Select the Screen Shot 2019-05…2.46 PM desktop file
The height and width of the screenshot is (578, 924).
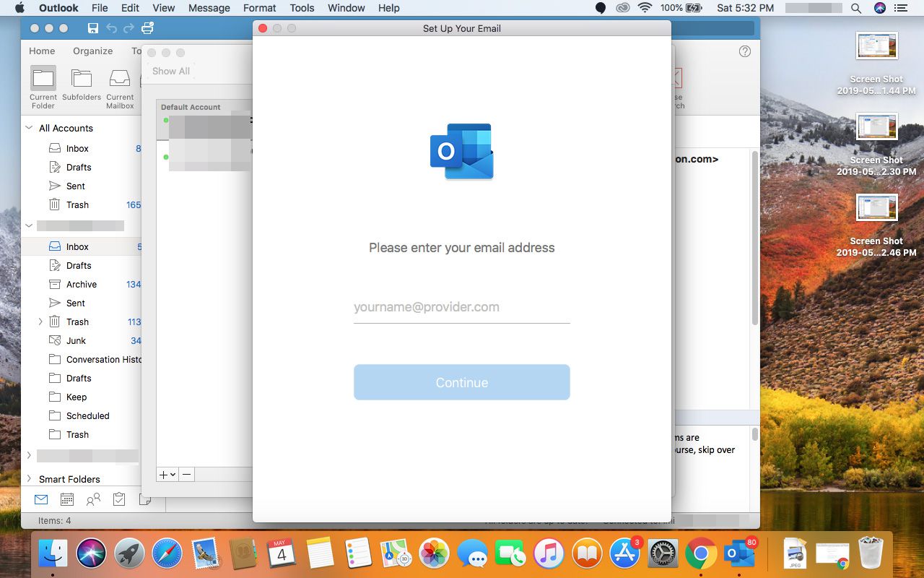(x=876, y=226)
